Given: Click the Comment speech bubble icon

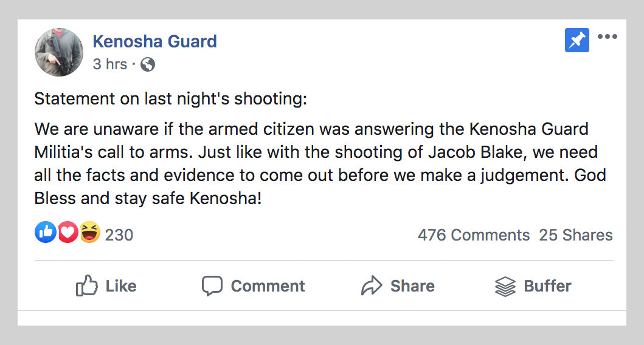Looking at the screenshot, I should click(x=212, y=285).
